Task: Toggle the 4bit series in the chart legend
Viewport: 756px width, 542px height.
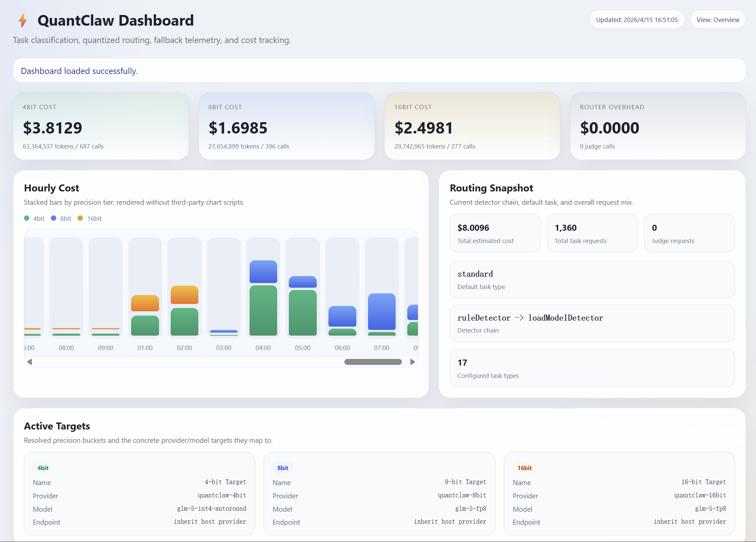Action: point(34,218)
